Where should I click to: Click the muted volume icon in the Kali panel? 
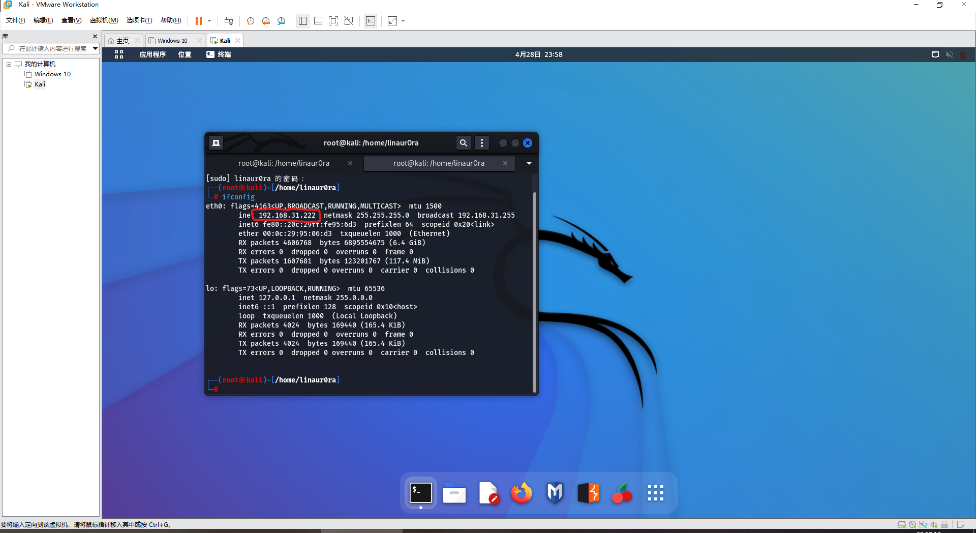[949, 54]
